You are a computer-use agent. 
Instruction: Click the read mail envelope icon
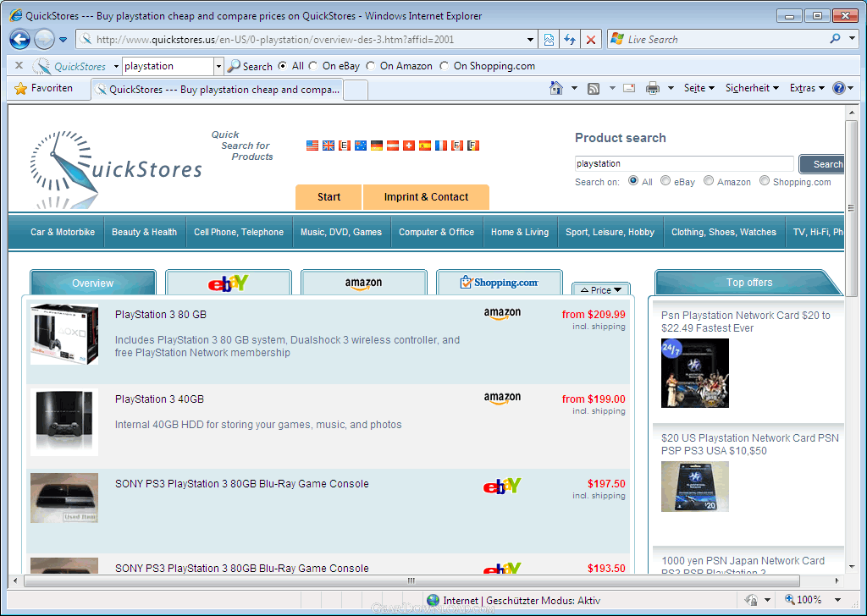pos(629,88)
